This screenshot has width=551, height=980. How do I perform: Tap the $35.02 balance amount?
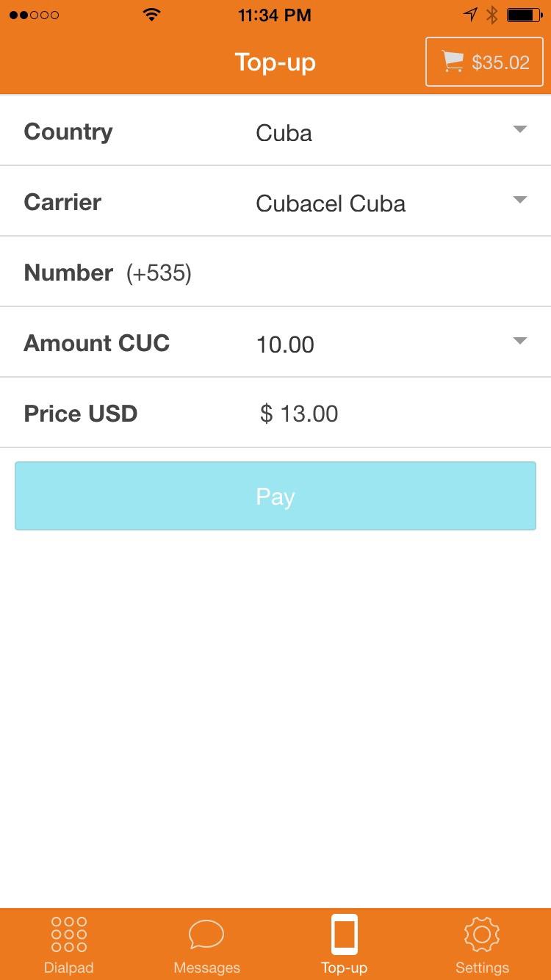click(500, 62)
